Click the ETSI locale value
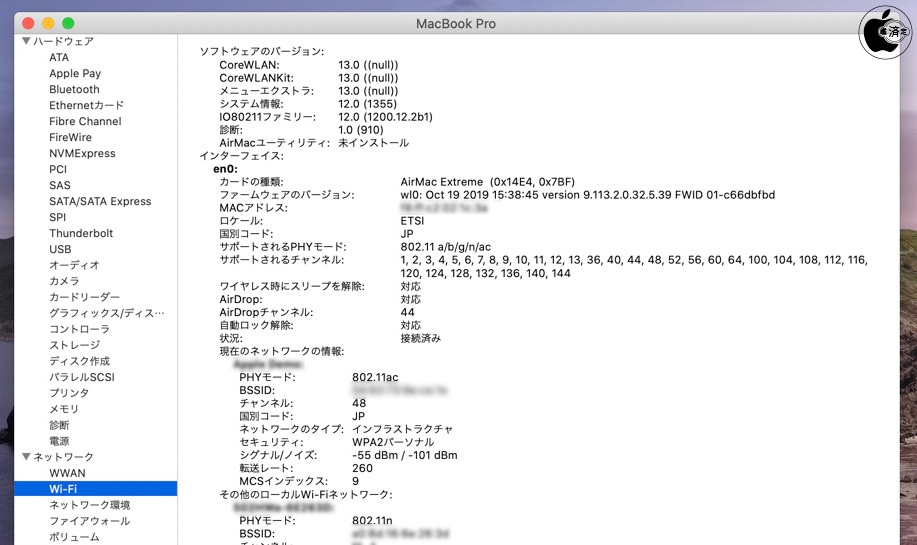Screen dimensions: 917x545 tap(412, 221)
